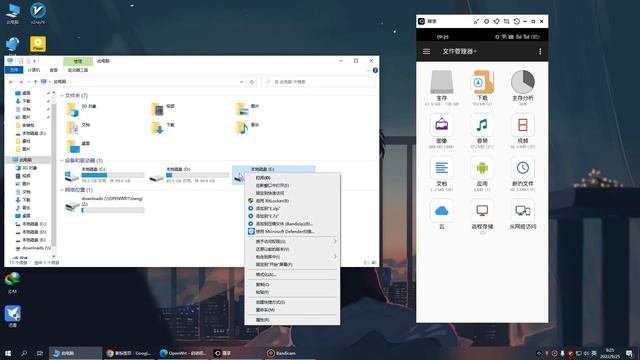The height and width of the screenshot is (360, 640).
Task: Choose 属性(R) from the context menu
Action: coord(292,320)
